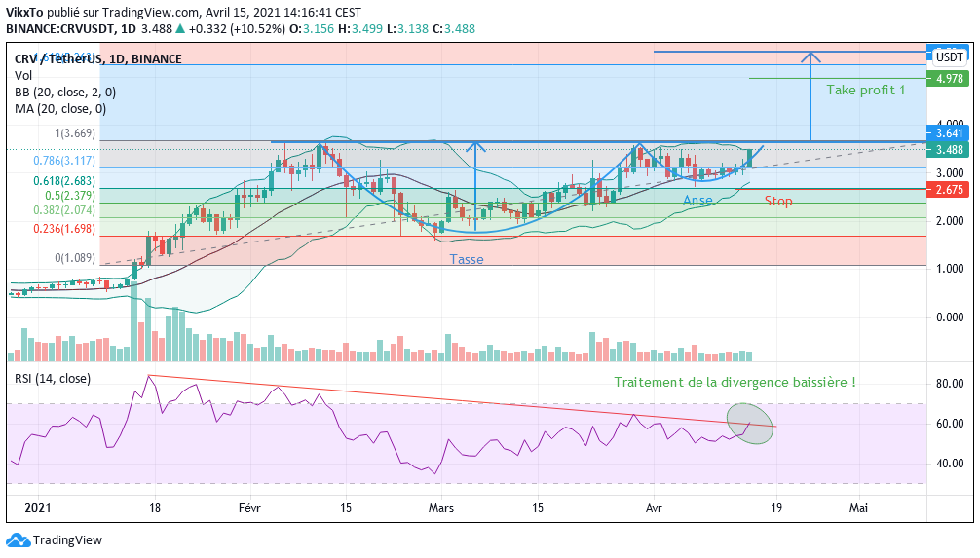Click the high value 'H:3.499'
Image resolution: width=980 pixels, height=558 pixels.
pos(360,29)
